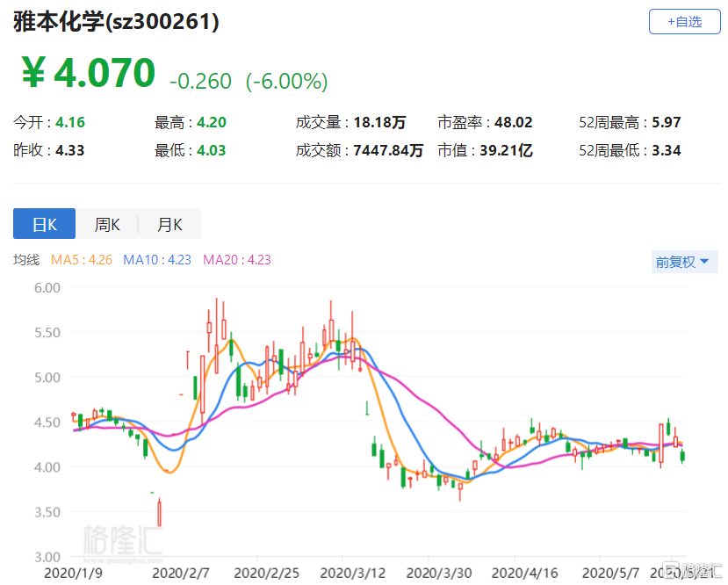The height and width of the screenshot is (585, 728).
Task: Click the P/E ratio value 48.02
Action: pyautogui.click(x=513, y=122)
